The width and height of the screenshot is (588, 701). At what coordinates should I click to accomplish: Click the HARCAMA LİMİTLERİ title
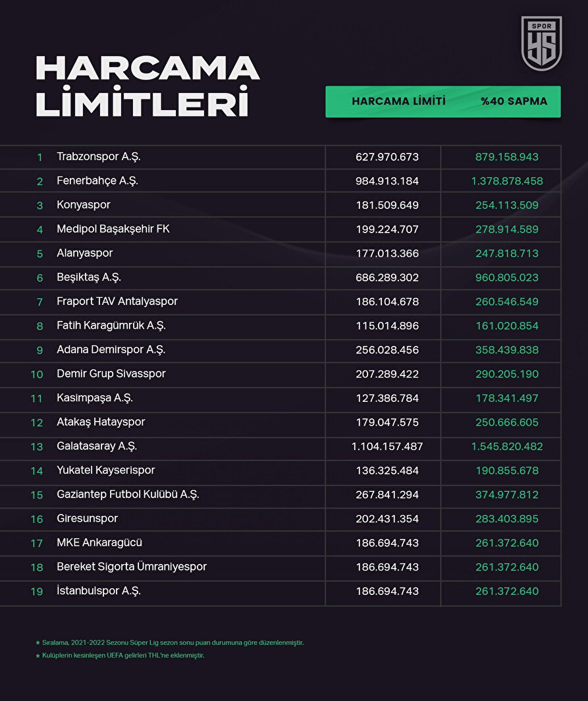point(147,86)
